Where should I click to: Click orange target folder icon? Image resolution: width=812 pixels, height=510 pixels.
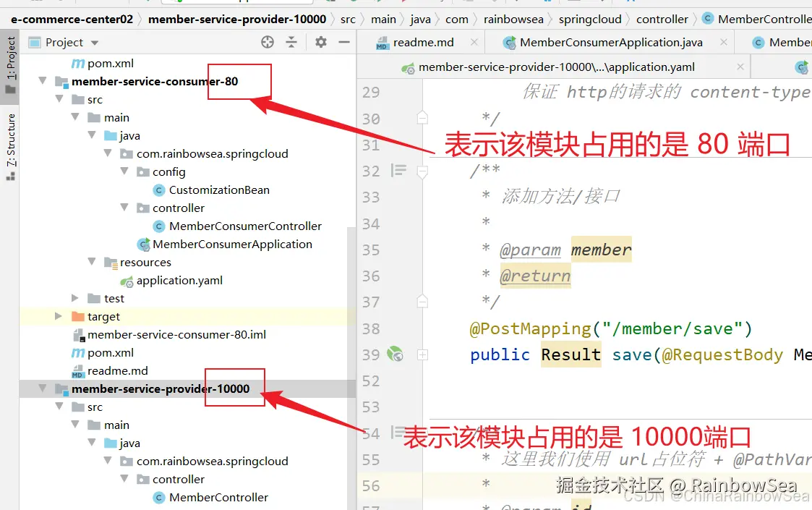click(78, 316)
